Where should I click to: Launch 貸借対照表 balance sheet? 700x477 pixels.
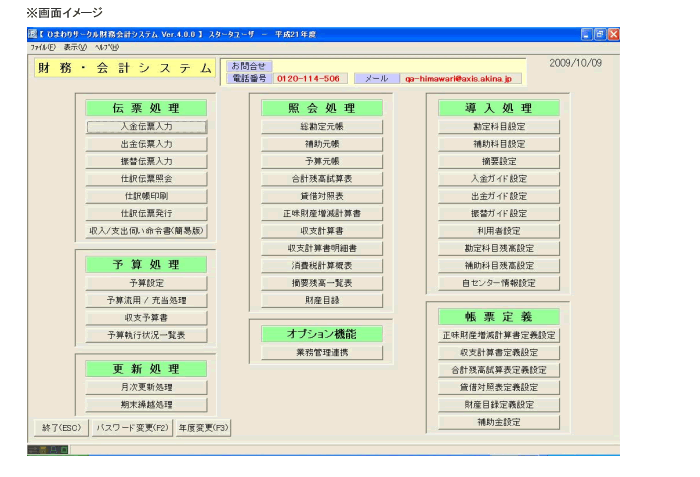pos(322,196)
